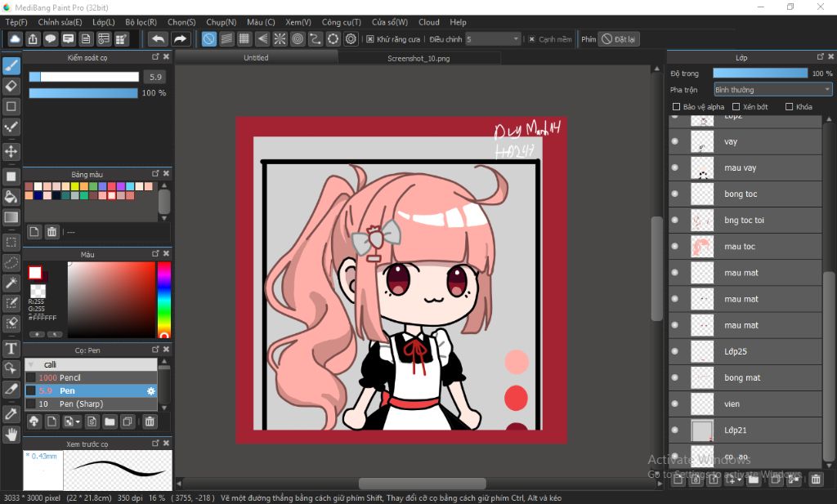Open the Lớp(L) menu
This screenshot has width=837, height=504.
tap(104, 22)
